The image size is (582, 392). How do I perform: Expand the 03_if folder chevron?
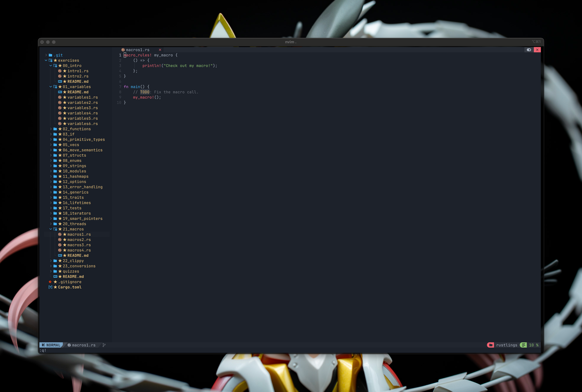click(51, 134)
